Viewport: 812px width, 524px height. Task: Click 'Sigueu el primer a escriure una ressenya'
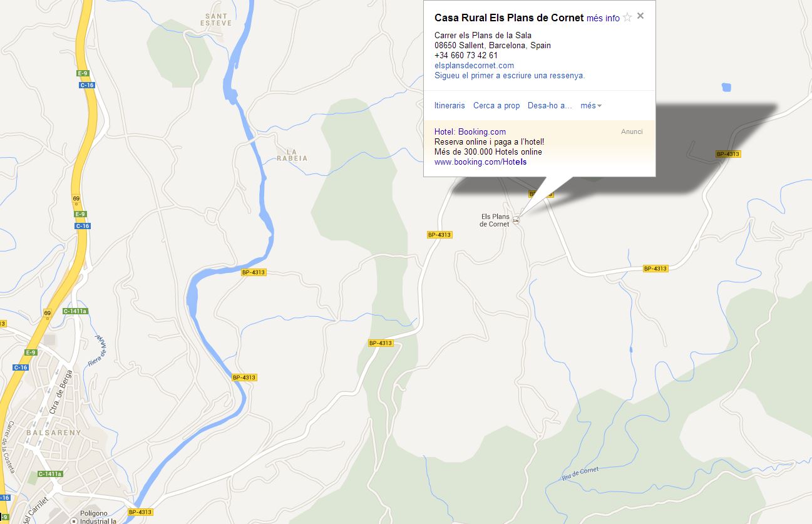pyautogui.click(x=510, y=76)
